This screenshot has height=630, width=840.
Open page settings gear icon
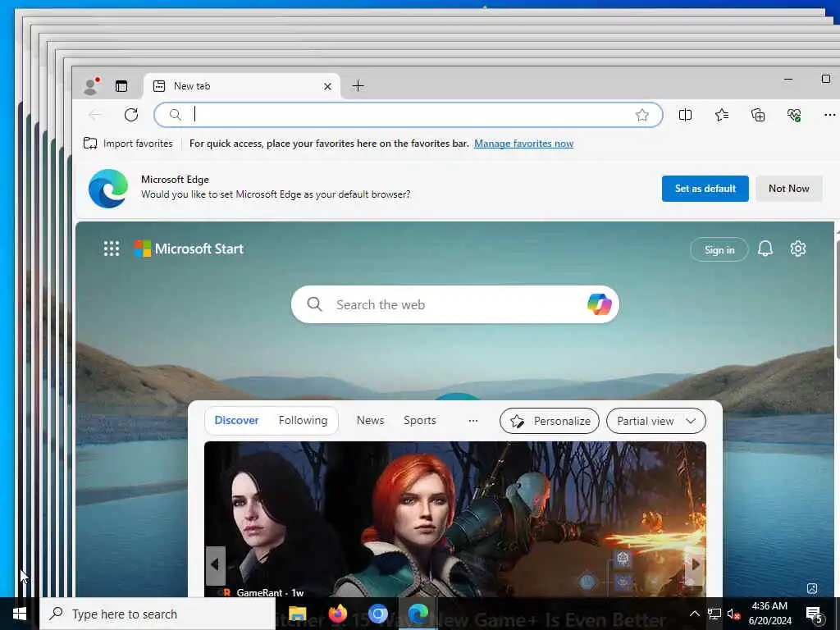797,249
